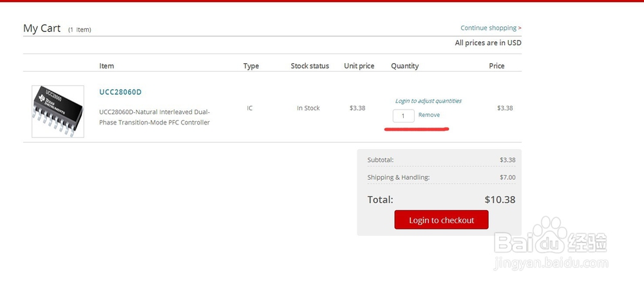The image size is (644, 285).
Task: Click the 'All prices are in USD' note
Action: click(488, 43)
